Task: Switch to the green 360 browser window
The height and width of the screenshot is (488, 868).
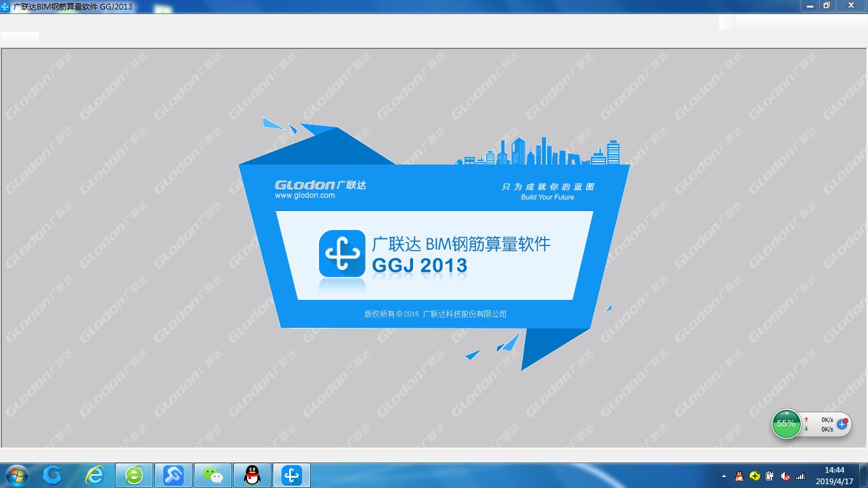Action: (x=134, y=475)
